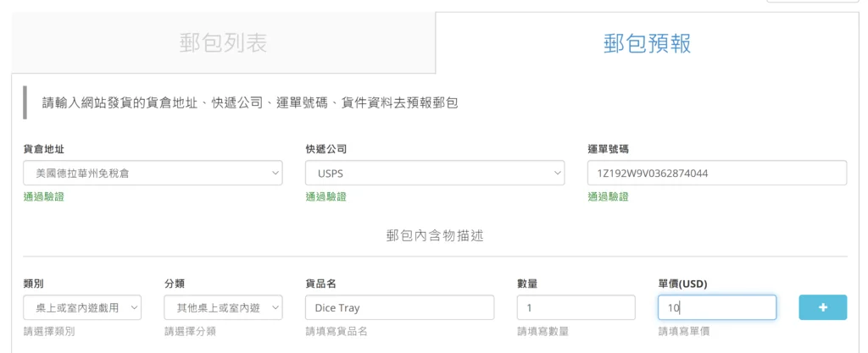This screenshot has height=353, width=868.
Task: Select the 郵包預報 tab
Action: coord(647,43)
